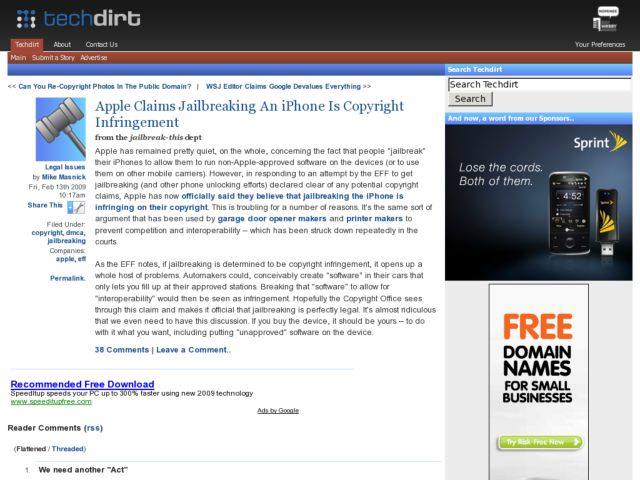This screenshot has height=480, width=640.
Task: Click the Techdirt logo in the header
Action: pyautogui.click(x=78, y=18)
